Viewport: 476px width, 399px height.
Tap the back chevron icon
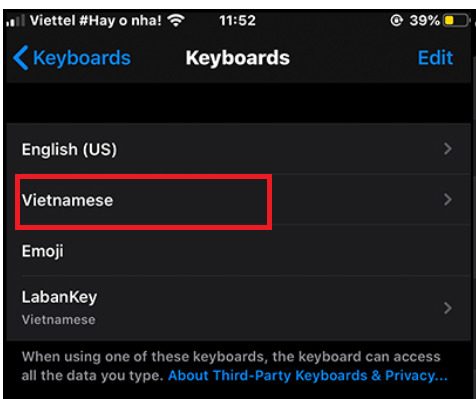(x=21, y=58)
